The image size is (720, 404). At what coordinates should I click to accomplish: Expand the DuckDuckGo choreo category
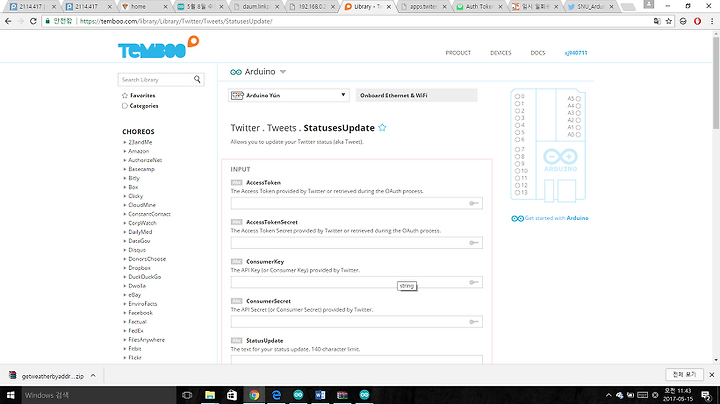[x=124, y=277]
